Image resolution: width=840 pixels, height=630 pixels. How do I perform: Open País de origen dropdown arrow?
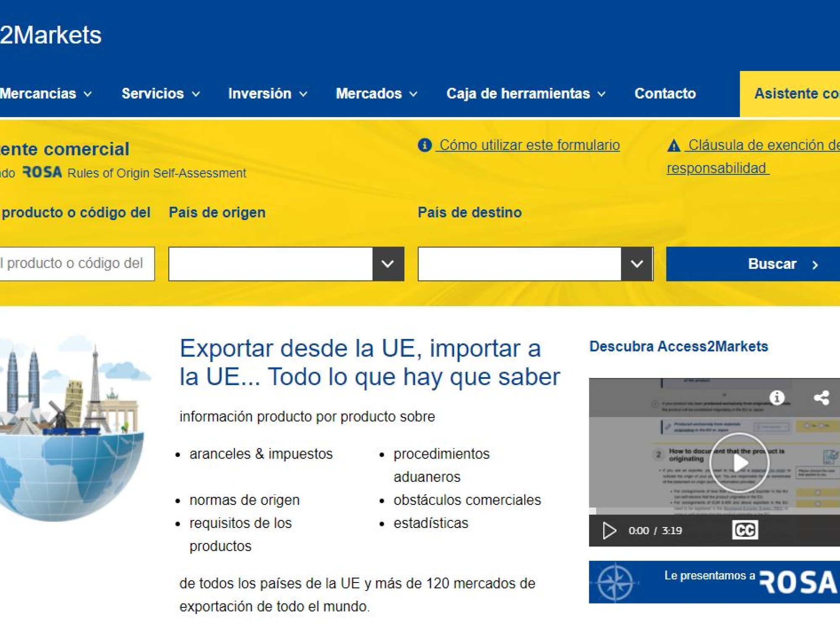click(388, 264)
